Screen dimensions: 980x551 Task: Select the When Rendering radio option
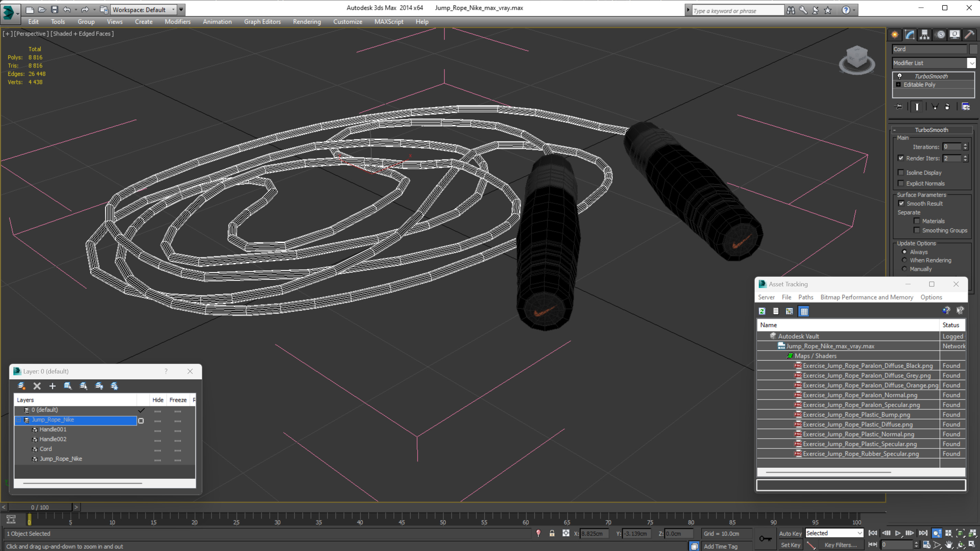[x=904, y=260]
